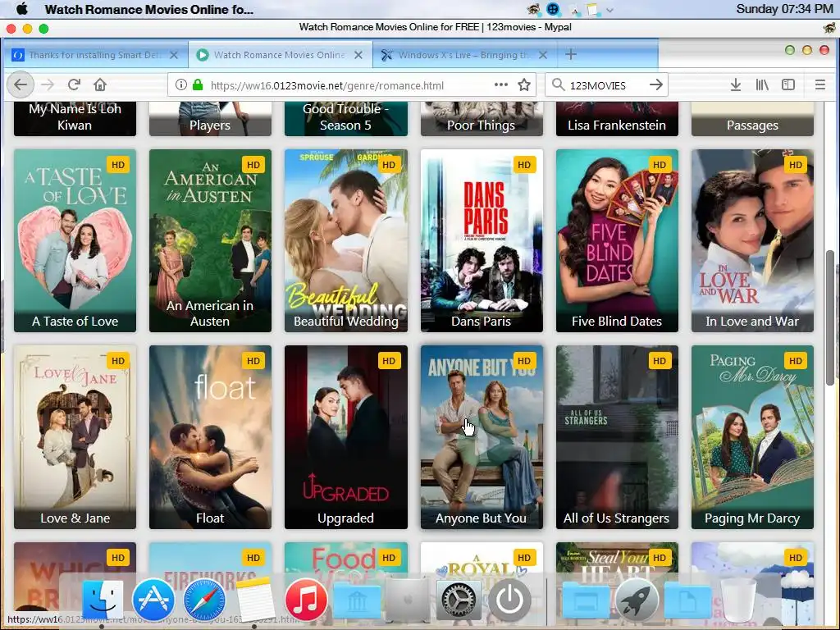Viewport: 840px width, 630px height.
Task: Select the Watch Romance Movies Online tab
Action: (279, 55)
